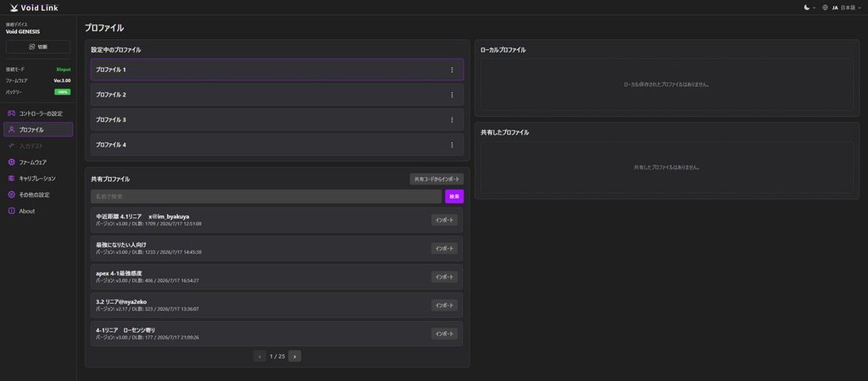This screenshot has width=868, height=381.
Task: Click the 3.2 リニア@nya2eko title text
Action: [x=121, y=301]
